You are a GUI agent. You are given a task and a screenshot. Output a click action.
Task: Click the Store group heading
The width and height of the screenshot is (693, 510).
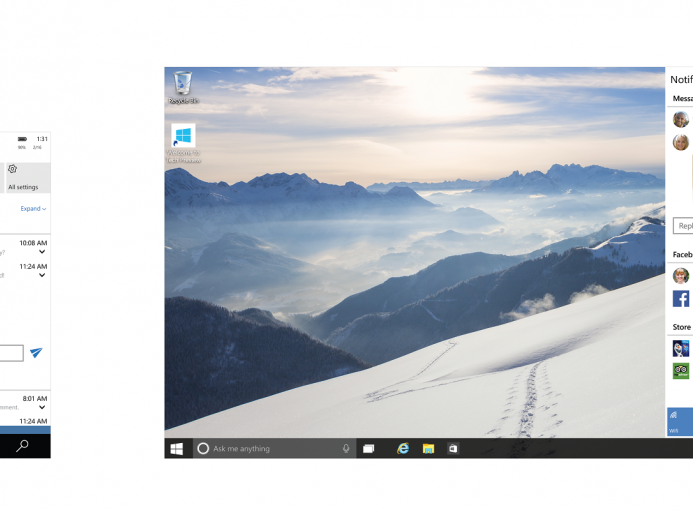682,327
